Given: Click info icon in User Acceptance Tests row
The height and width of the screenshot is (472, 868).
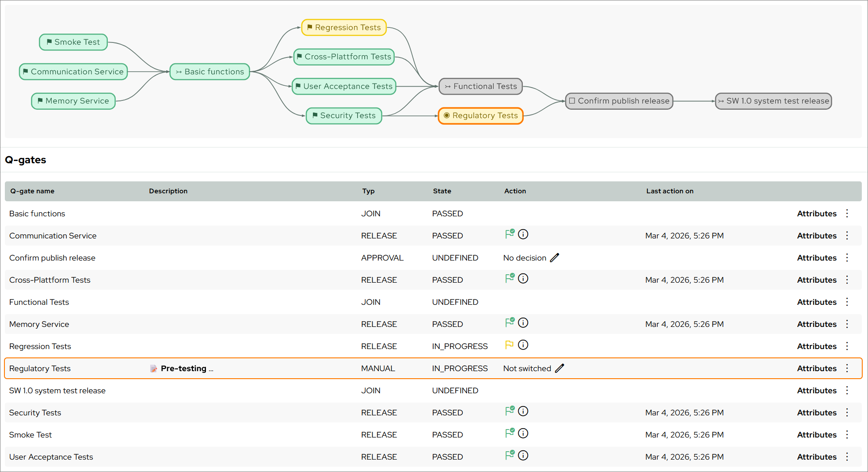Looking at the screenshot, I should [523, 456].
